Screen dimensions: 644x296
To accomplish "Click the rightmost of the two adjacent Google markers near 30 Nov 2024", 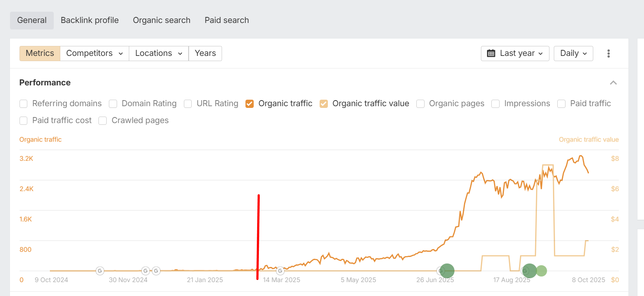I will coord(156,271).
